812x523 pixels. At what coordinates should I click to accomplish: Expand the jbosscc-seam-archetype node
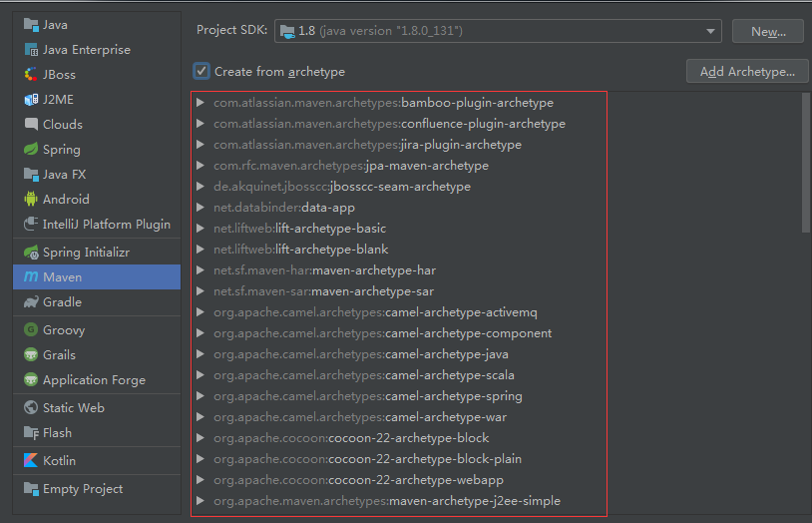point(201,187)
